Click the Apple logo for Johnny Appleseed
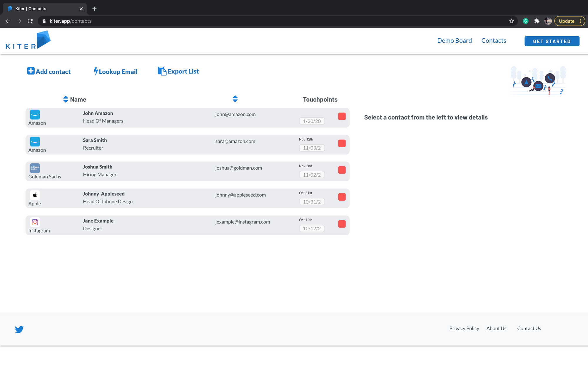Screen dimensions: 588x368 pyautogui.click(x=35, y=195)
